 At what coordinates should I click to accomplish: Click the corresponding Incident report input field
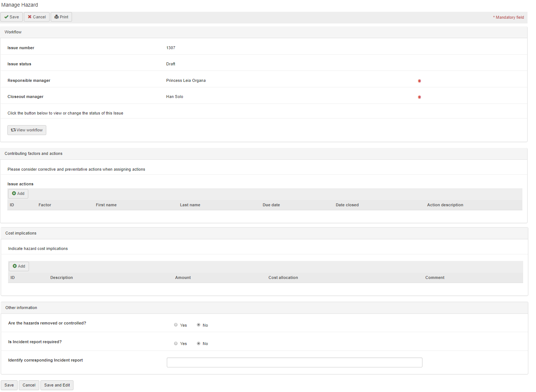coord(294,362)
